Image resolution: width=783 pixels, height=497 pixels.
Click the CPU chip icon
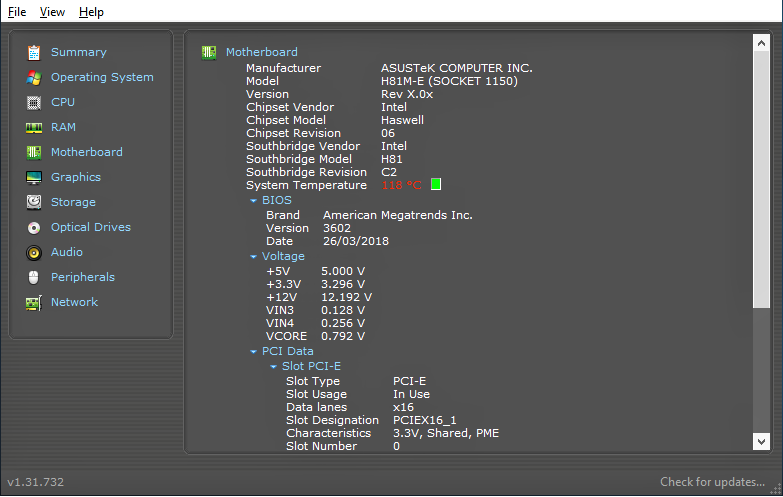click(x=33, y=102)
